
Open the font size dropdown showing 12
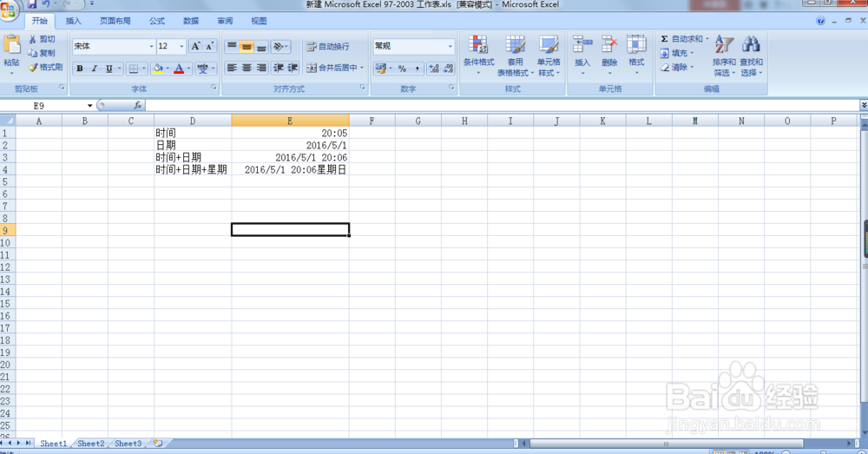click(181, 46)
